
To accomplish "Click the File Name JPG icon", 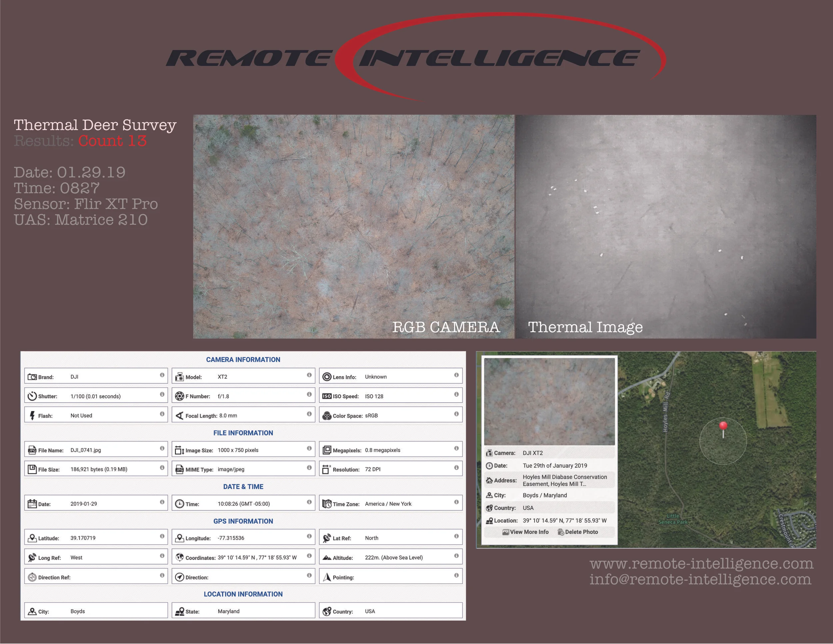I will coord(32,450).
